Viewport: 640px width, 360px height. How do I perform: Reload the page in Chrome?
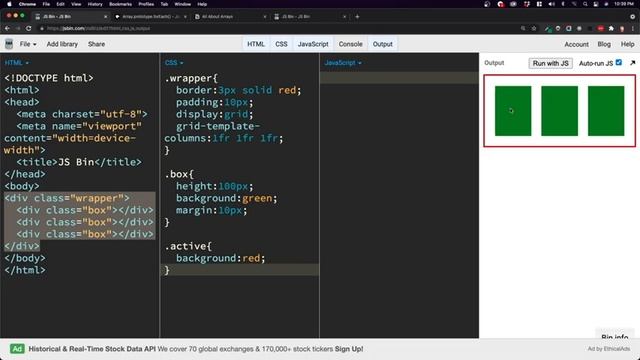click(29, 28)
